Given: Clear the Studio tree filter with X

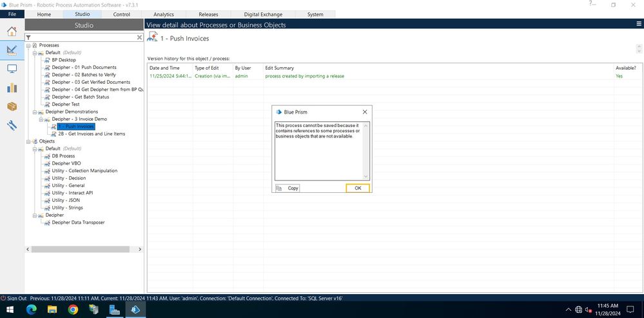Looking at the screenshot, I should tap(139, 37).
